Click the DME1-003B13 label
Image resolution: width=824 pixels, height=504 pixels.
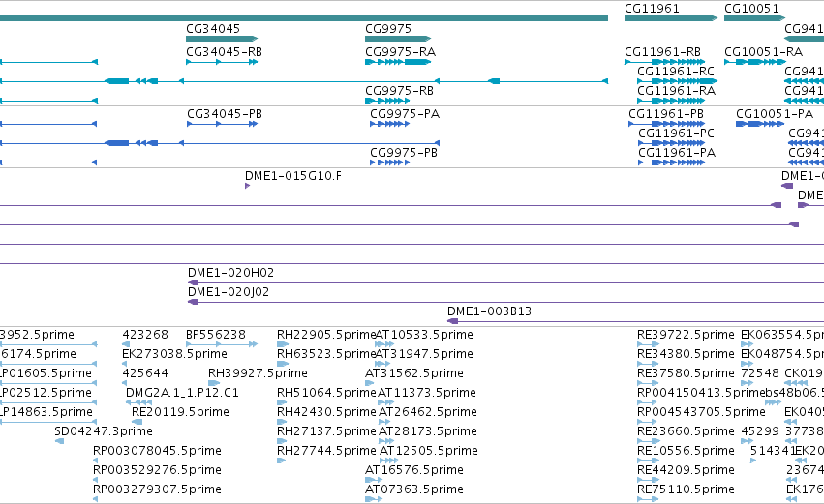pyautogui.click(x=489, y=311)
